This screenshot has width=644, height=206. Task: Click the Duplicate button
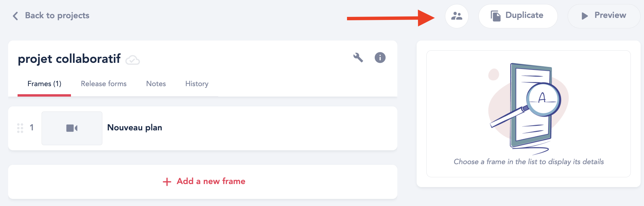(518, 16)
